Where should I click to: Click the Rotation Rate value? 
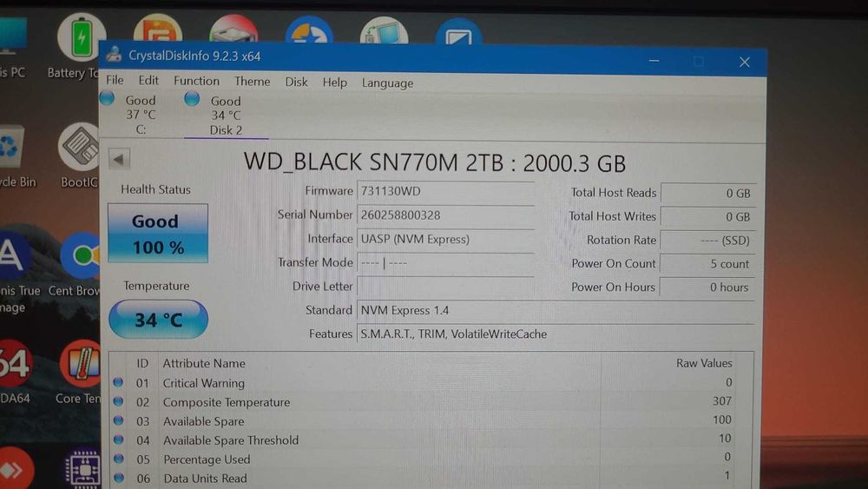coord(708,241)
